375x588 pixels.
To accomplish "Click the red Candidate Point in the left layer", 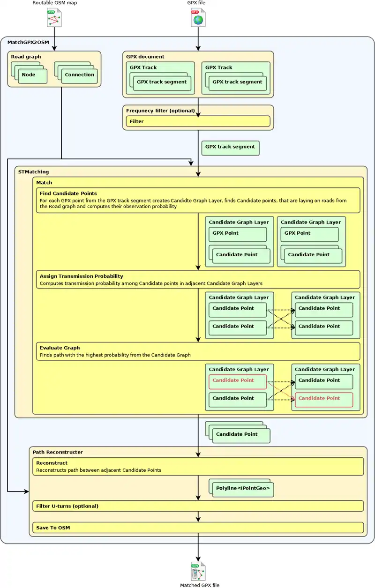I will pyautogui.click(x=237, y=381).
